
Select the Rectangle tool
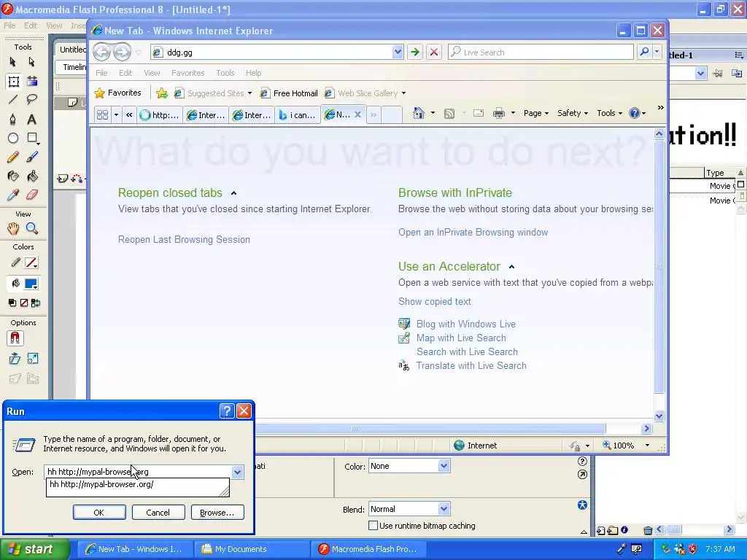point(32,138)
